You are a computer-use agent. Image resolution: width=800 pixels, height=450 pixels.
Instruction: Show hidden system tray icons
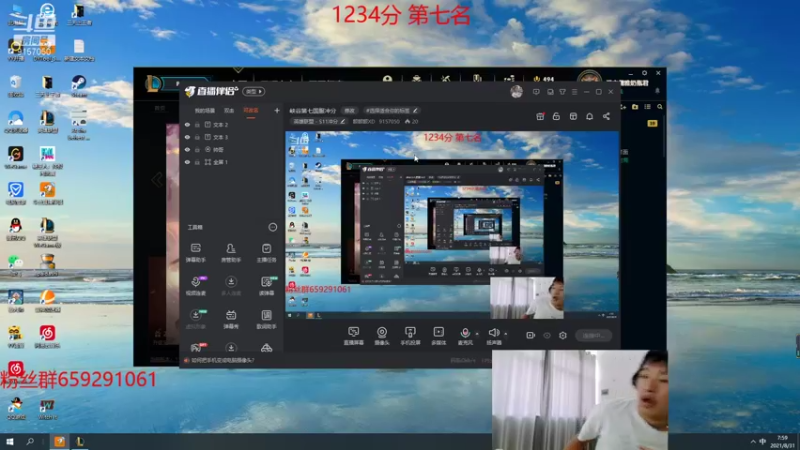point(753,441)
